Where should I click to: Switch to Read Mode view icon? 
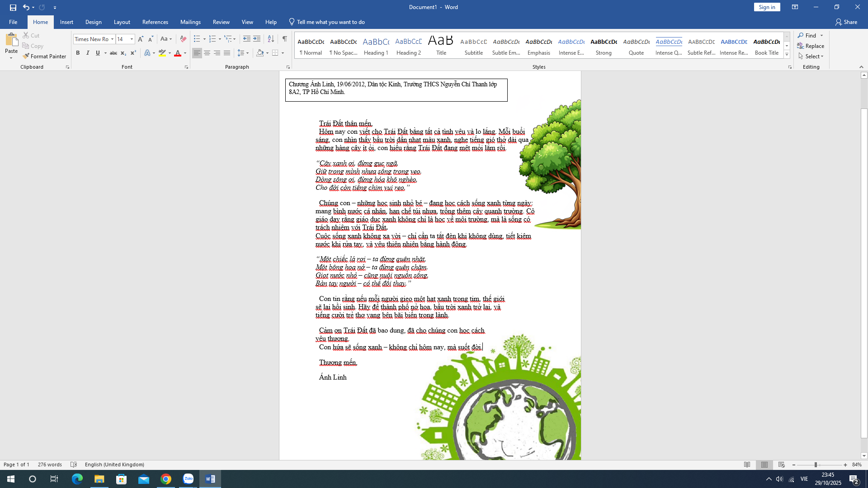click(747, 465)
